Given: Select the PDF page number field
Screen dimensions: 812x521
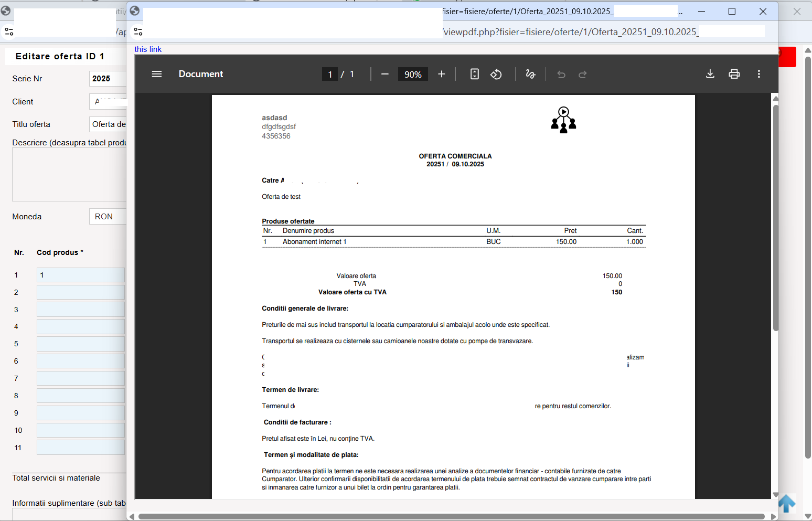Looking at the screenshot, I should [330, 75].
